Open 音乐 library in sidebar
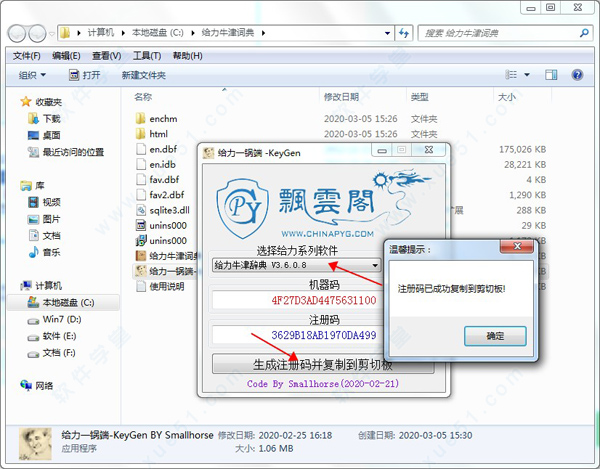The width and height of the screenshot is (600, 469). click(44, 252)
